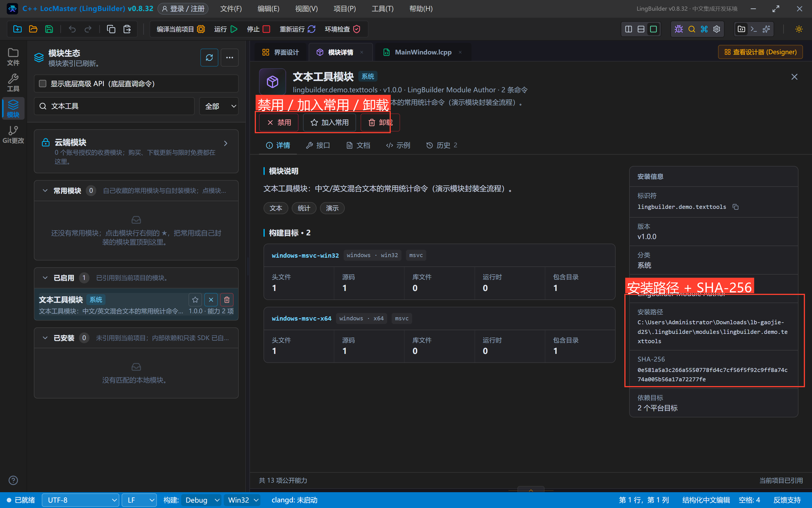
Task: Open the Debug build configuration dropdown
Action: click(x=201, y=500)
